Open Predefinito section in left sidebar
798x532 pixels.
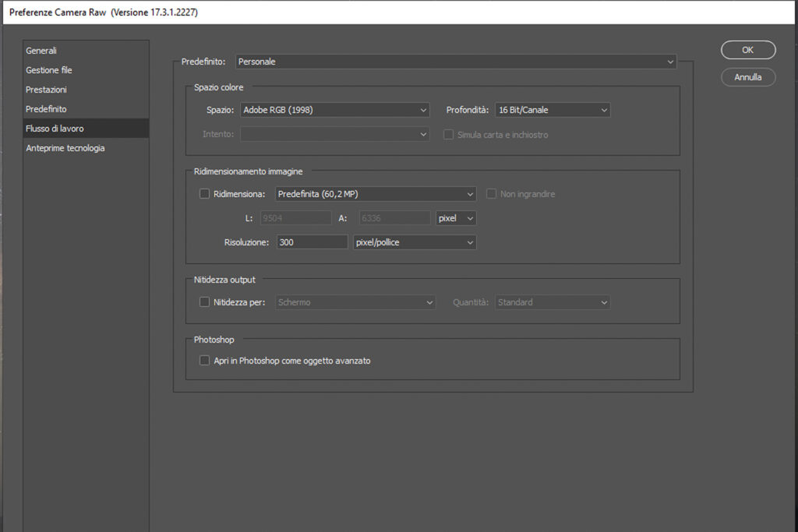pos(46,109)
